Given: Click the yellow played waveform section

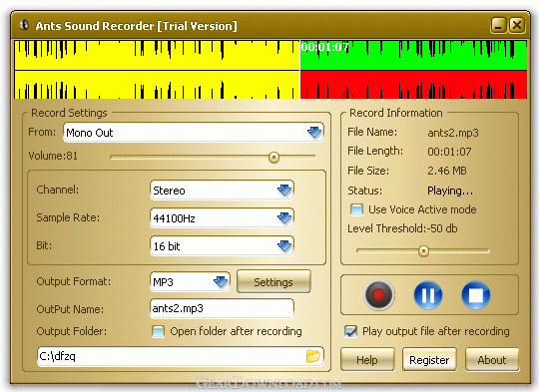Looking at the screenshot, I should point(157,70).
